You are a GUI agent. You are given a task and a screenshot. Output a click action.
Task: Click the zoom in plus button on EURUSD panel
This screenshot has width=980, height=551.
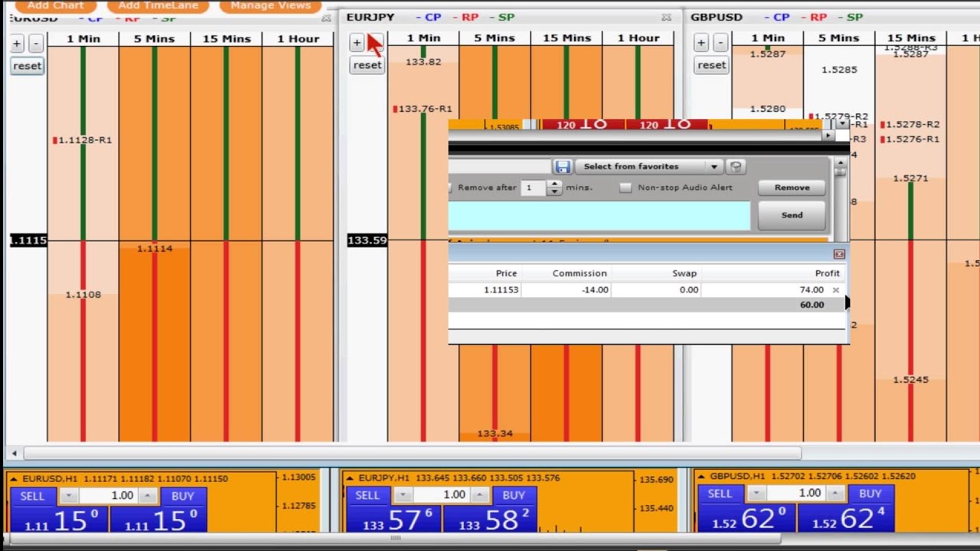(17, 44)
